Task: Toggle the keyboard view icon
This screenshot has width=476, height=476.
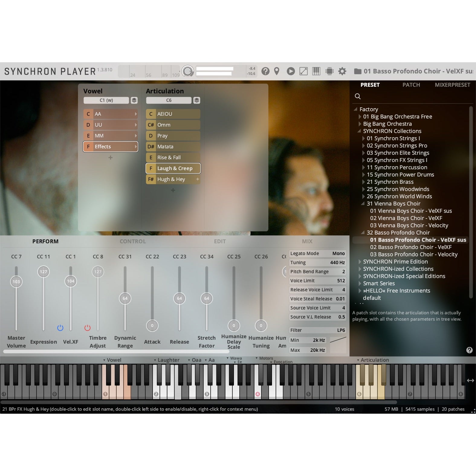Action: pos(316,71)
